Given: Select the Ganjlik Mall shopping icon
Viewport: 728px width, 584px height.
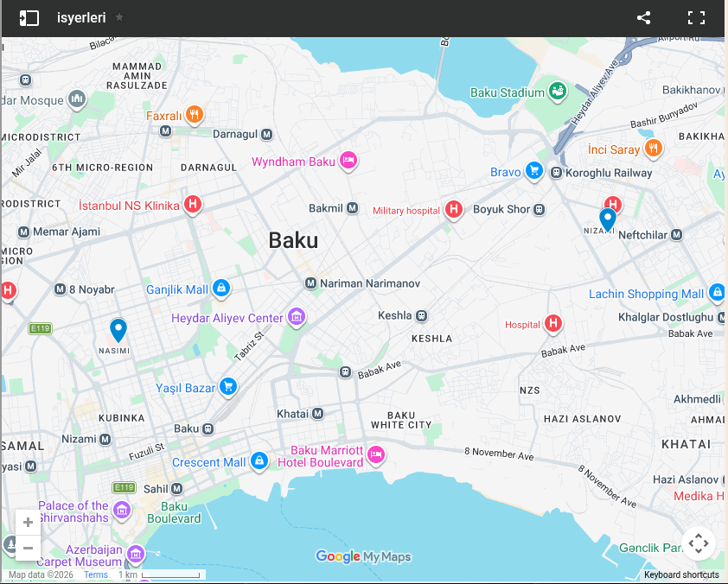Looking at the screenshot, I should click(x=220, y=288).
